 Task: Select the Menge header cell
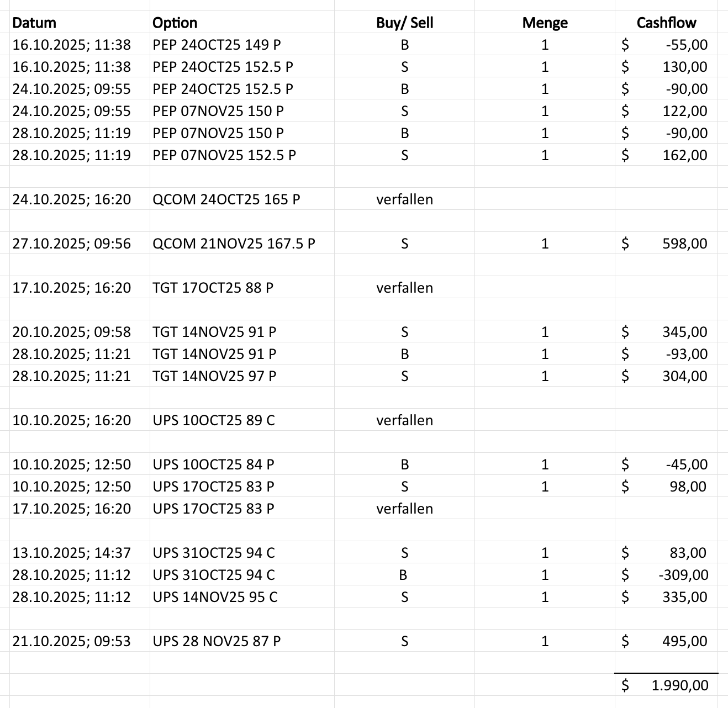click(x=545, y=23)
